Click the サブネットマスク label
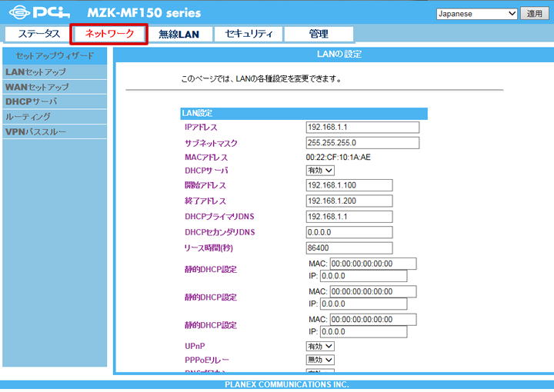The image size is (554, 392). click(x=211, y=143)
